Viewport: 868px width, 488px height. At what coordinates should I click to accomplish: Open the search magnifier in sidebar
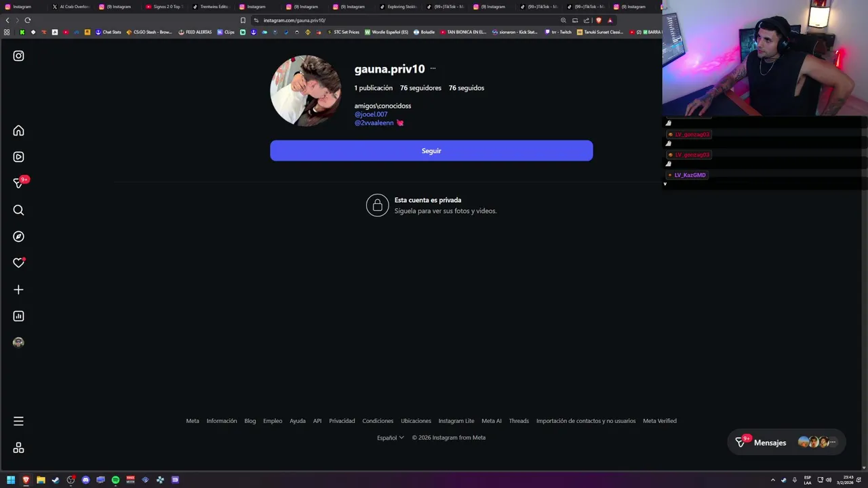coord(18,210)
